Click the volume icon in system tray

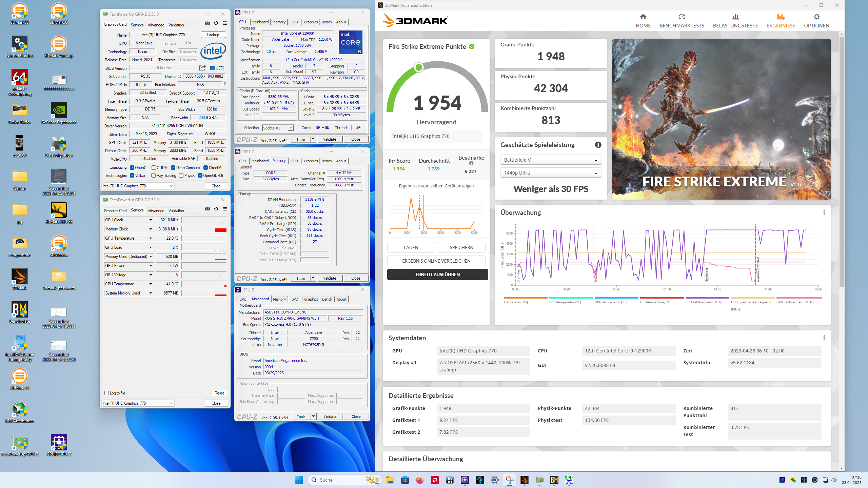tap(834, 480)
